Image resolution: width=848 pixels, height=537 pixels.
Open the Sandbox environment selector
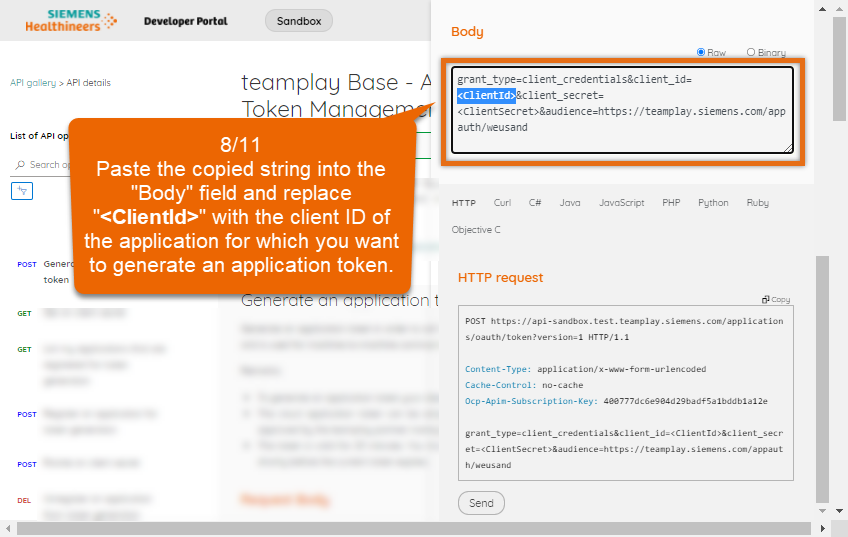click(x=298, y=21)
